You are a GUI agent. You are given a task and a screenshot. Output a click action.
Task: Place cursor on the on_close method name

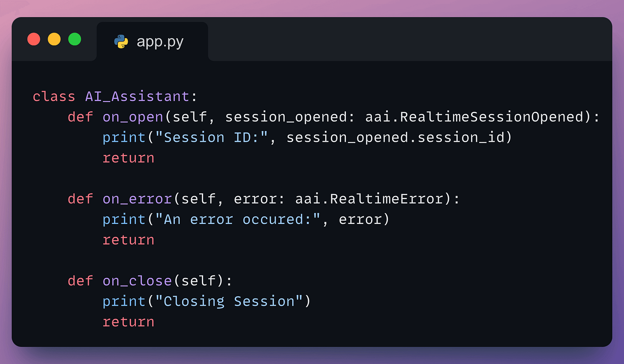click(137, 281)
